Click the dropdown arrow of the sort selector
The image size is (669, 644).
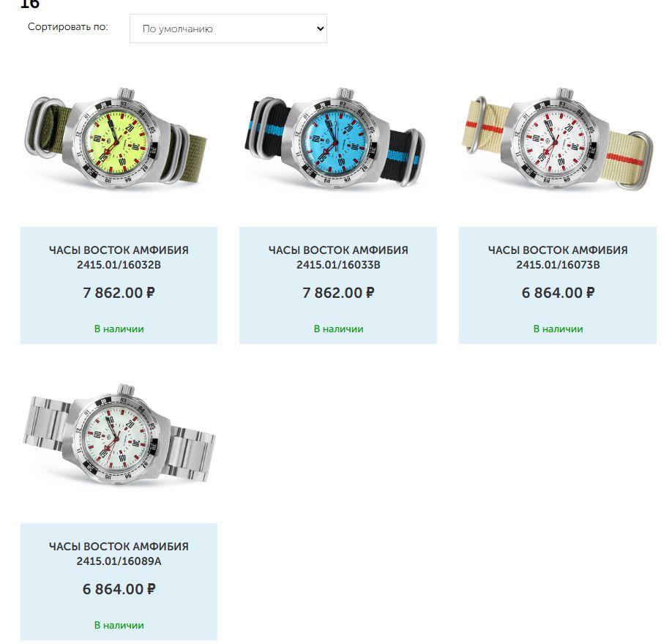tap(320, 29)
